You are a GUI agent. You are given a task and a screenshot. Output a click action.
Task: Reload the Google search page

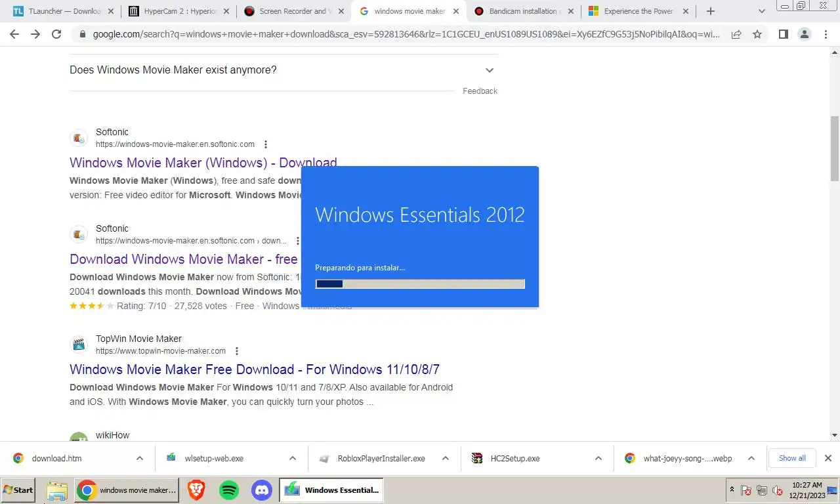pos(56,34)
